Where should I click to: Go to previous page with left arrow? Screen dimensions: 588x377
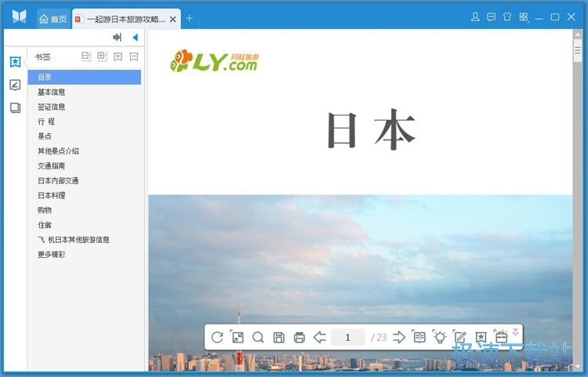(320, 337)
